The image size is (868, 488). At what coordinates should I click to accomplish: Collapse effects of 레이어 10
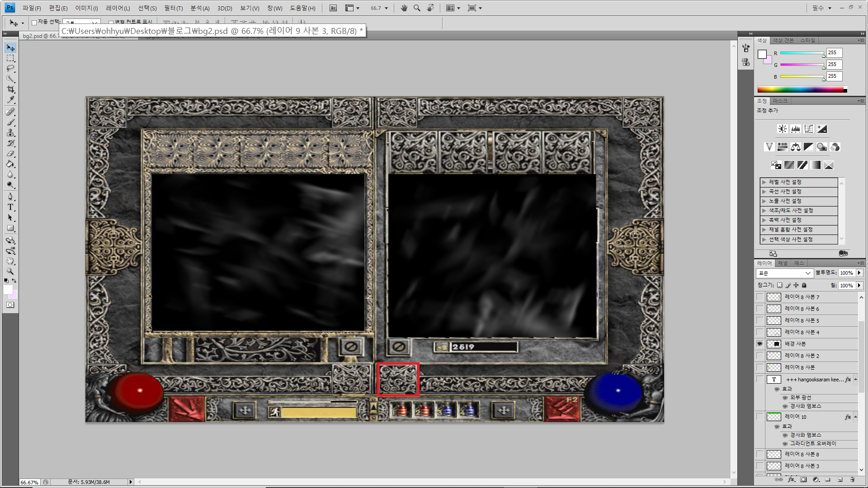pyautogui.click(x=855, y=417)
